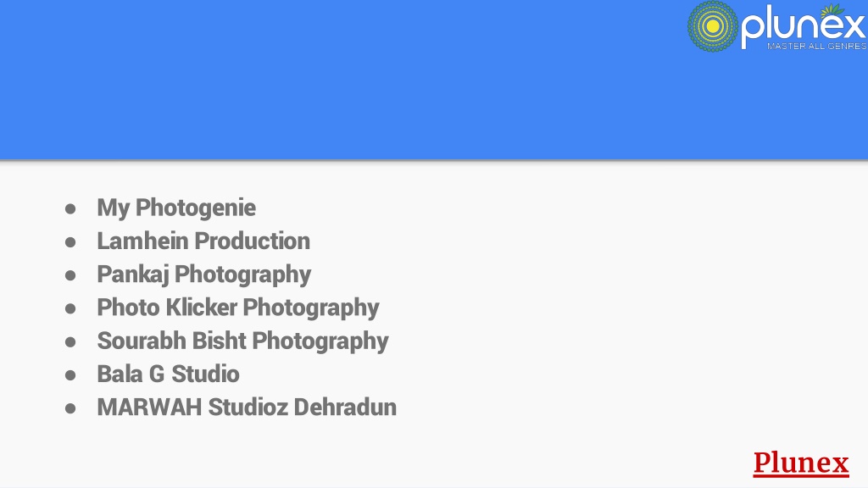Select Sourabh Bisht Photography text
The height and width of the screenshot is (488, 868).
[242, 341]
